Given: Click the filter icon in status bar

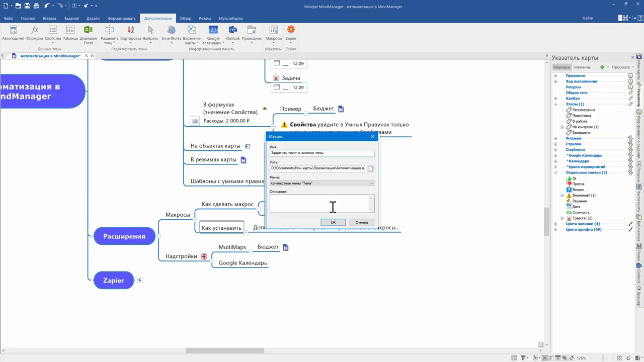Looking at the screenshot, I should (524, 358).
